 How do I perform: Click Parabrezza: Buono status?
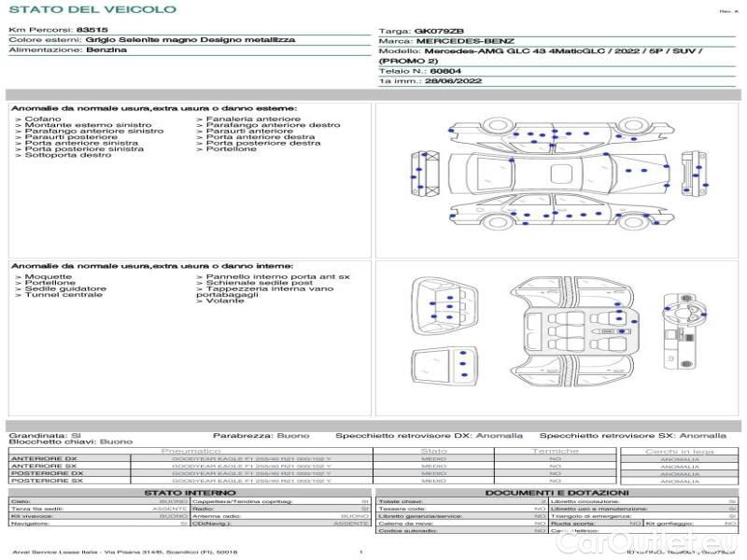[261, 435]
